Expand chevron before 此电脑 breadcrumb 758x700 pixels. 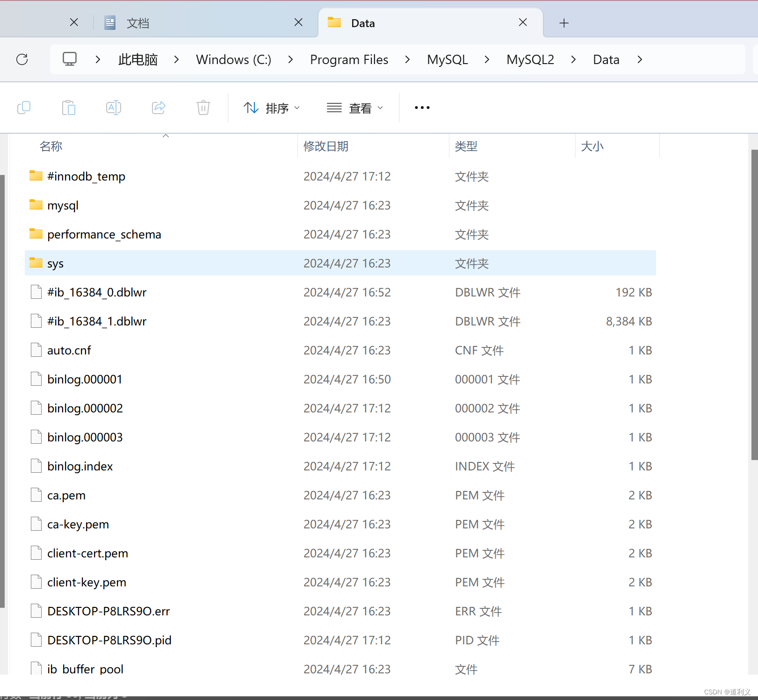click(x=98, y=59)
